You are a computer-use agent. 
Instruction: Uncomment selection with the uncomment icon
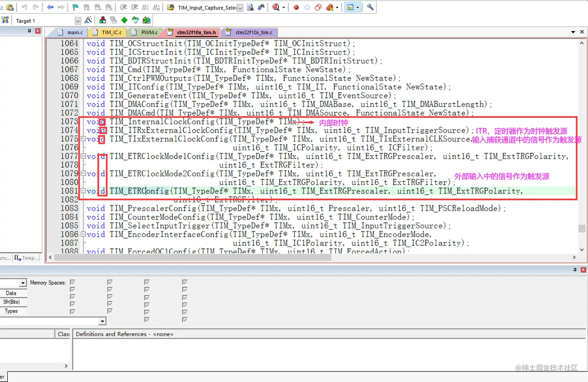pyautogui.click(x=156, y=7)
